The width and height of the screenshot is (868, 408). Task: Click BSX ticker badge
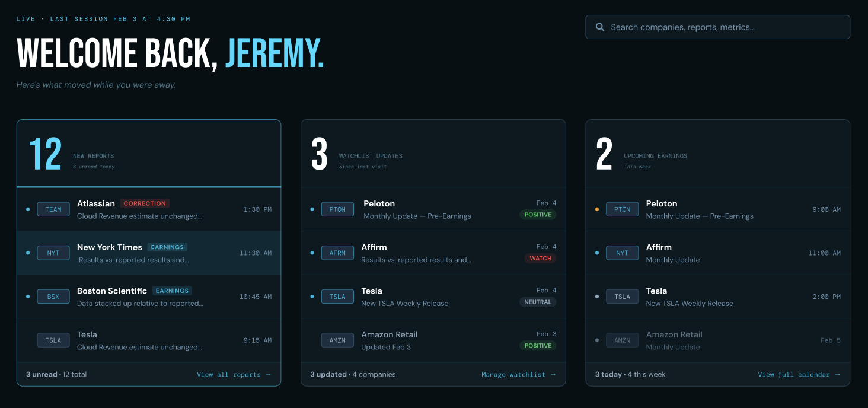pyautogui.click(x=53, y=297)
